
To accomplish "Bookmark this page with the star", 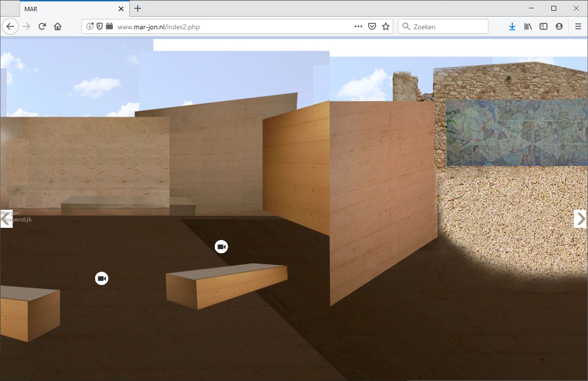I will pos(386,27).
